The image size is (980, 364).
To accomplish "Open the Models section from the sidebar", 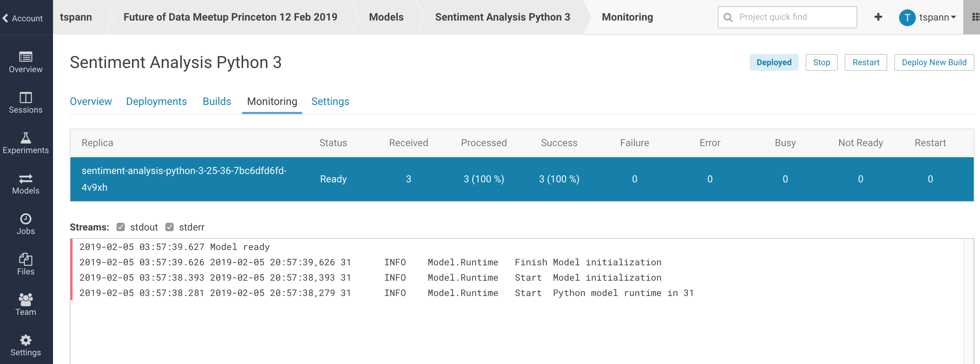I will point(25,184).
